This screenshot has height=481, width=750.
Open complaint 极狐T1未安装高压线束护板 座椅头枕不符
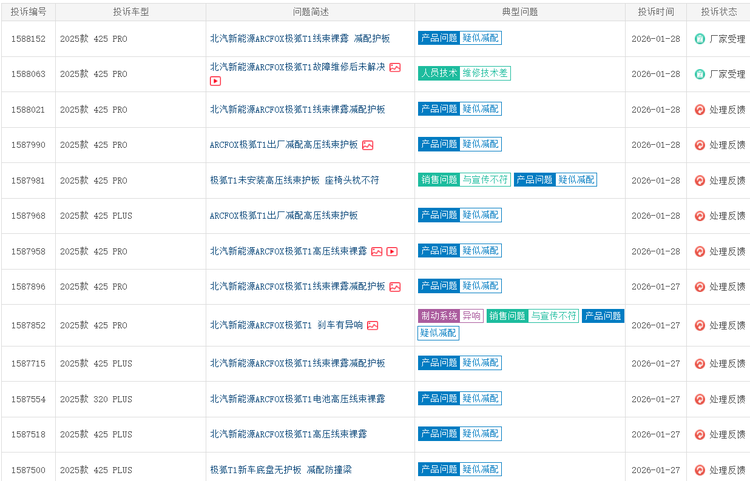[294, 180]
